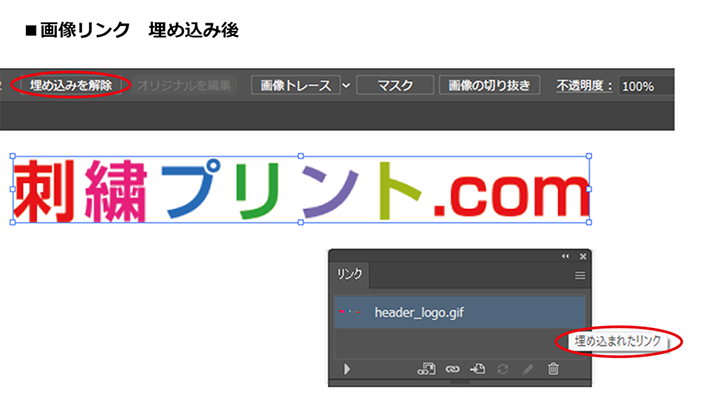Screen dimensions: 709x413
Task: Click the trash icon in Links panel
Action: 553,369
